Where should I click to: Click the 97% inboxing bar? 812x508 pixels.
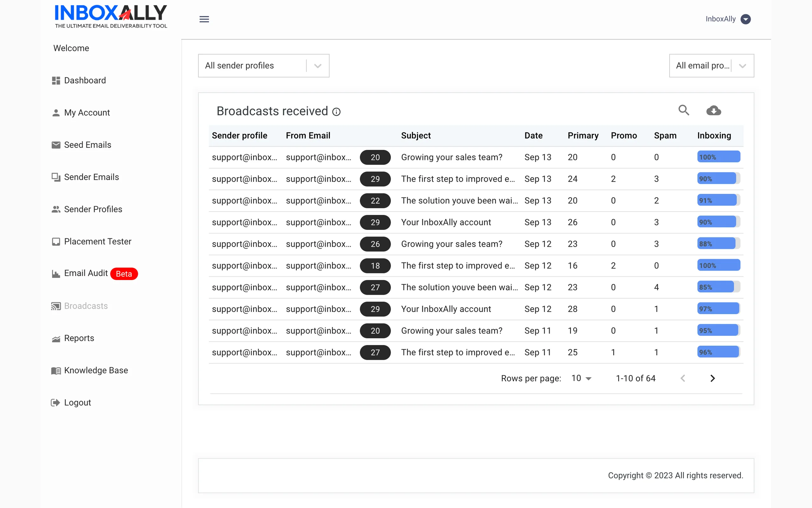[x=719, y=309]
